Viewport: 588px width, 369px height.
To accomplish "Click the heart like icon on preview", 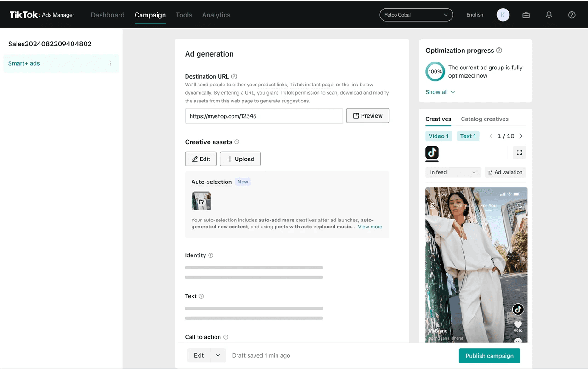I will pos(518,324).
